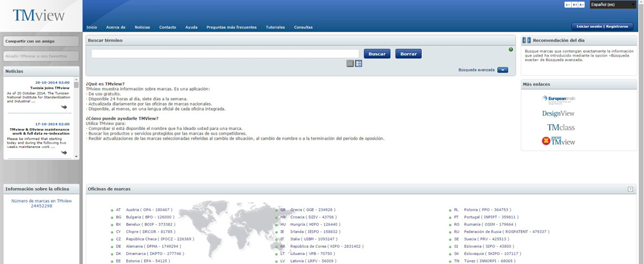Viewport: 644px width, 264px height.
Task: Open the maintenance work news arrow
Action: [x=64, y=153]
